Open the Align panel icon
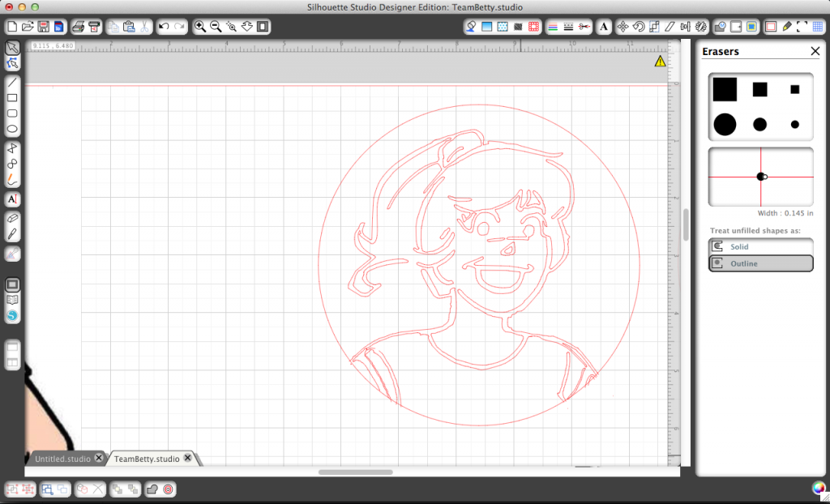Screen dimensions: 830x504 tap(686, 27)
